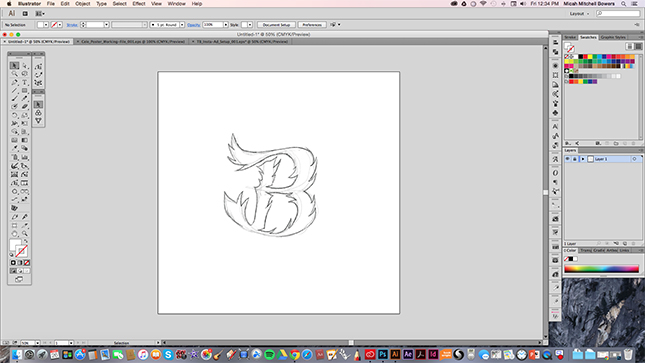Select the Zoom tool at toolbox bottom
Screen dimensions: 645x363
(25, 234)
